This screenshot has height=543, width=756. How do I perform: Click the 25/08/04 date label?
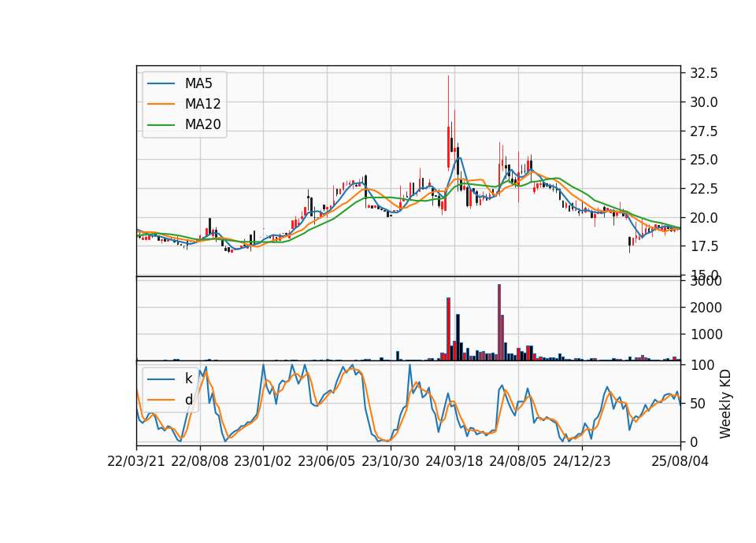click(680, 461)
